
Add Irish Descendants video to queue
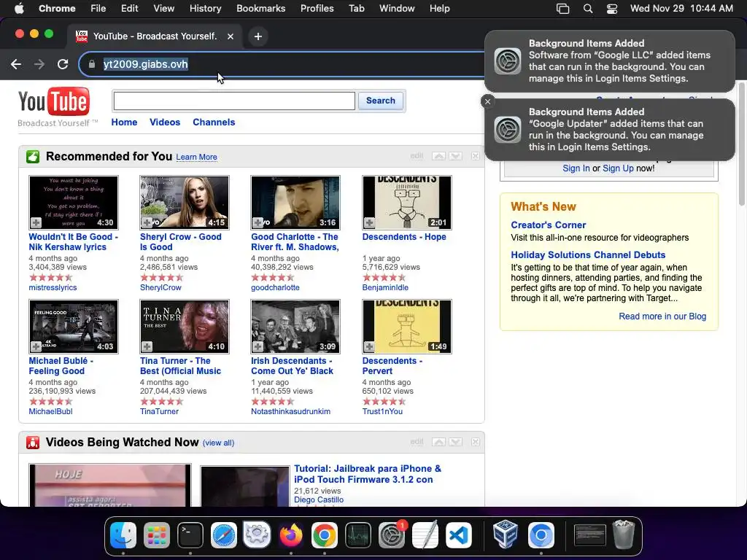[x=258, y=346]
